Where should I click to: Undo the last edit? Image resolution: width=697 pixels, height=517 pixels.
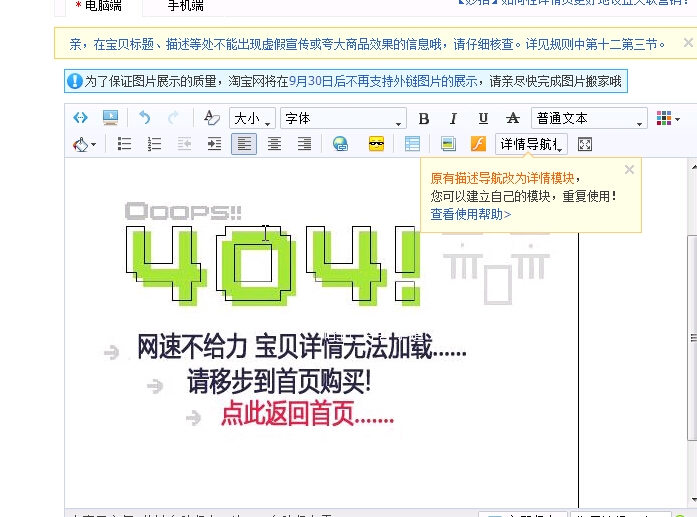(x=144, y=118)
